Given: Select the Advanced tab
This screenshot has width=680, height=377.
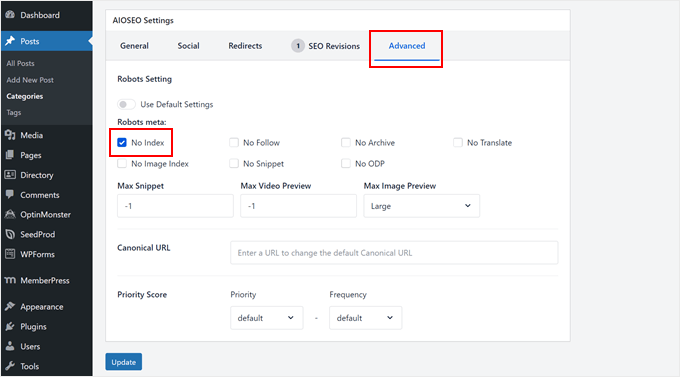Looking at the screenshot, I should click(x=407, y=46).
